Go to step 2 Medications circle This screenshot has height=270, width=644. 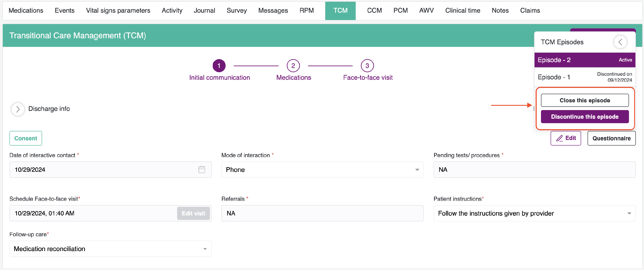click(293, 66)
